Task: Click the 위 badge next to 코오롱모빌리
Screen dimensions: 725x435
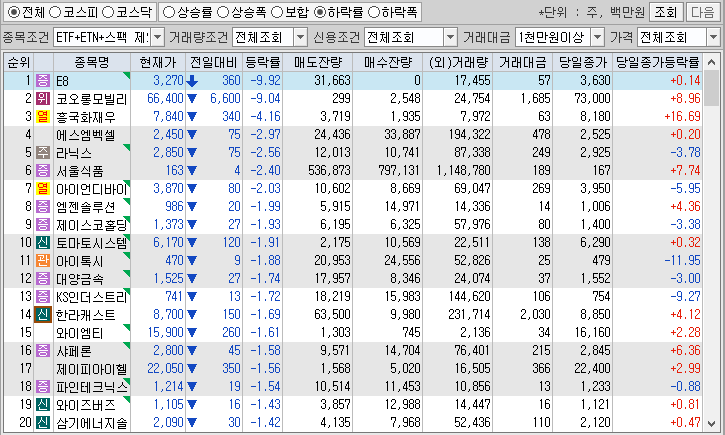Action: [43, 98]
